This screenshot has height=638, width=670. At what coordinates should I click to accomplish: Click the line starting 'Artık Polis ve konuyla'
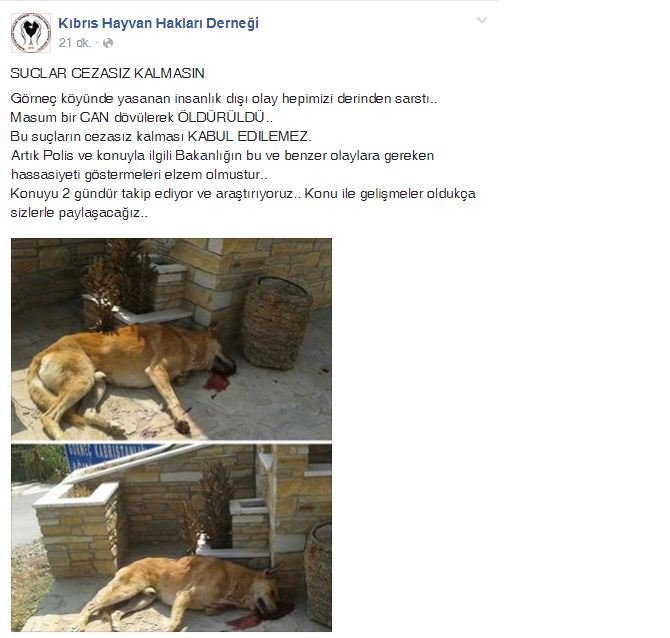point(223,155)
